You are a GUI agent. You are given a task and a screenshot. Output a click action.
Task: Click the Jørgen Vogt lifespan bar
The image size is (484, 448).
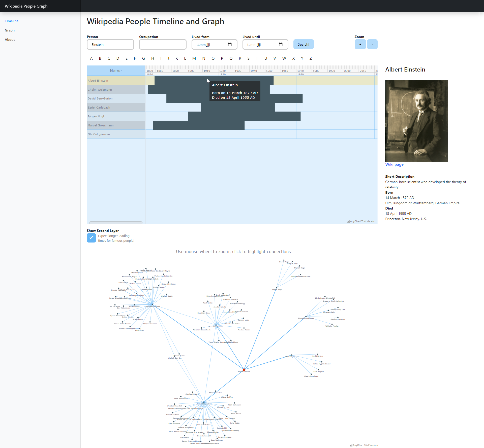point(244,116)
